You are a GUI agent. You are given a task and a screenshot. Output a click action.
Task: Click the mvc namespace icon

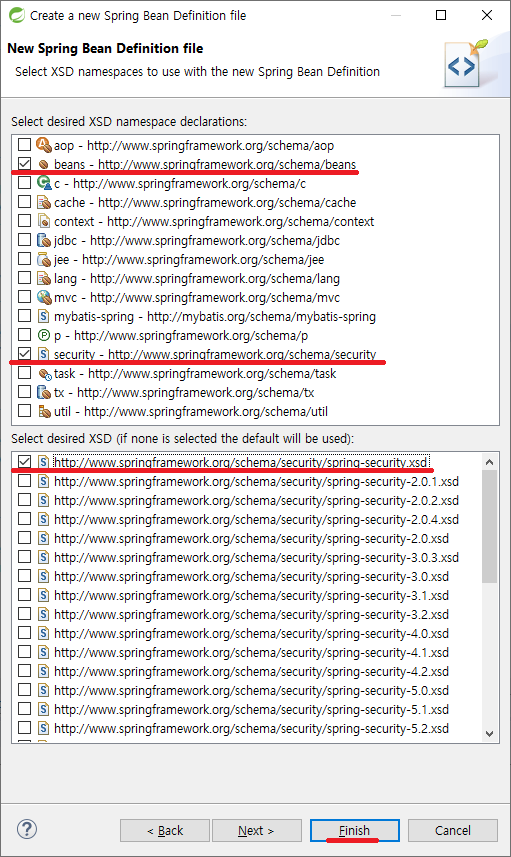(44, 297)
